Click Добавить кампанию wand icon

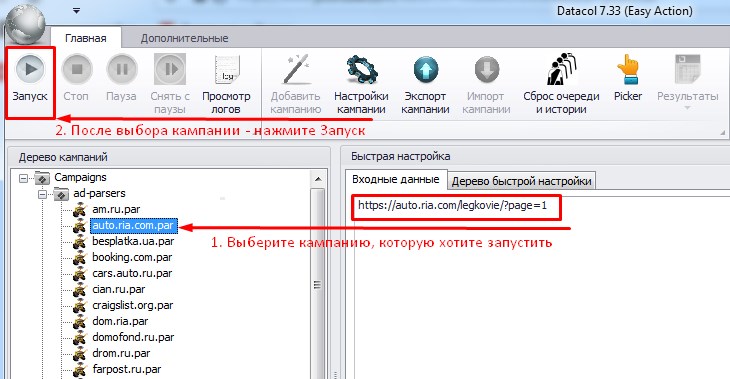[296, 70]
